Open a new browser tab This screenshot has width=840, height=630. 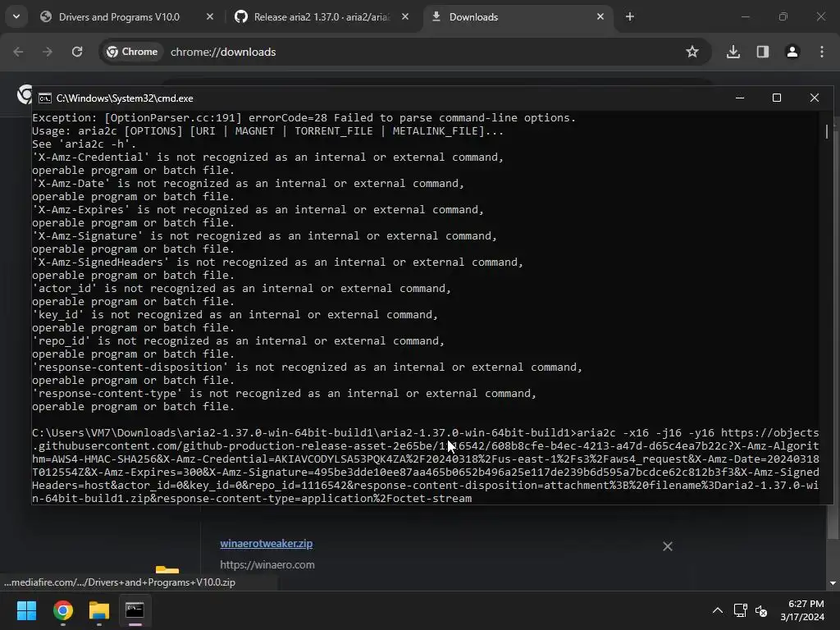tap(630, 16)
